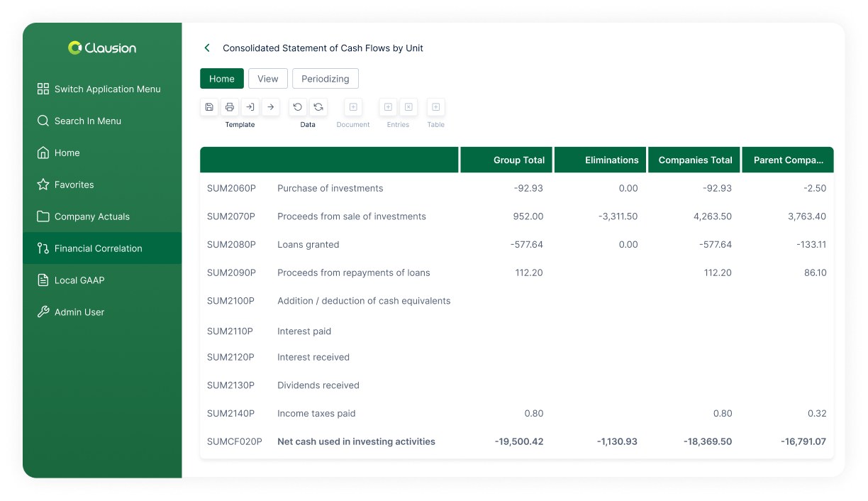Switch to the View tab
The width and height of the screenshot is (868, 501).
[267, 79]
